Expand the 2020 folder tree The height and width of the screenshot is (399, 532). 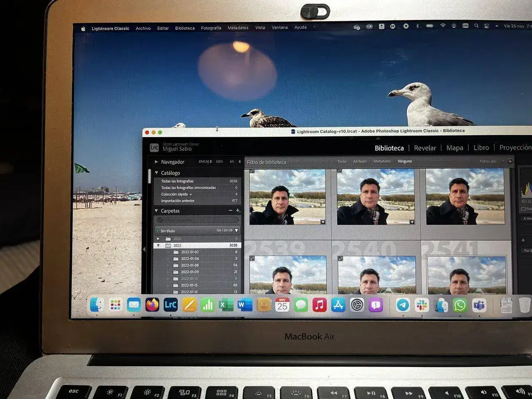pos(158,239)
